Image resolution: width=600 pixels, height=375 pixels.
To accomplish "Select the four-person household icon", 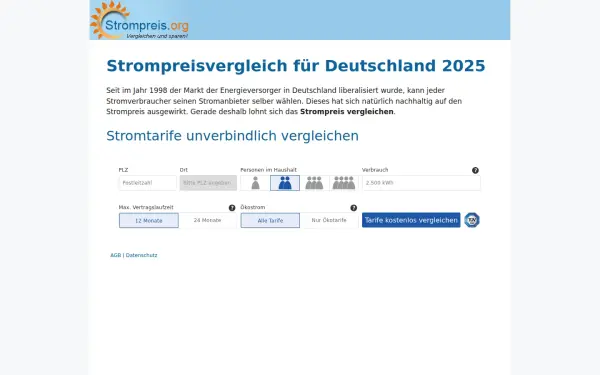I will (x=344, y=183).
